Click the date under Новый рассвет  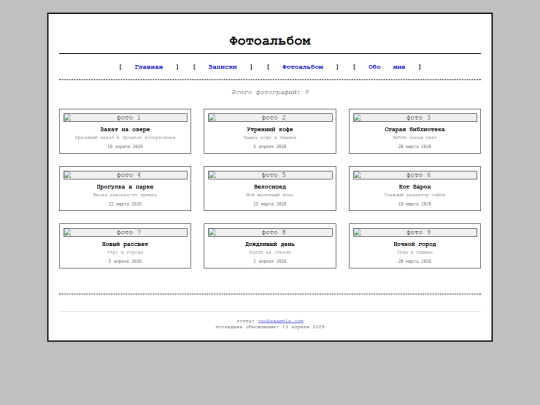(x=125, y=261)
